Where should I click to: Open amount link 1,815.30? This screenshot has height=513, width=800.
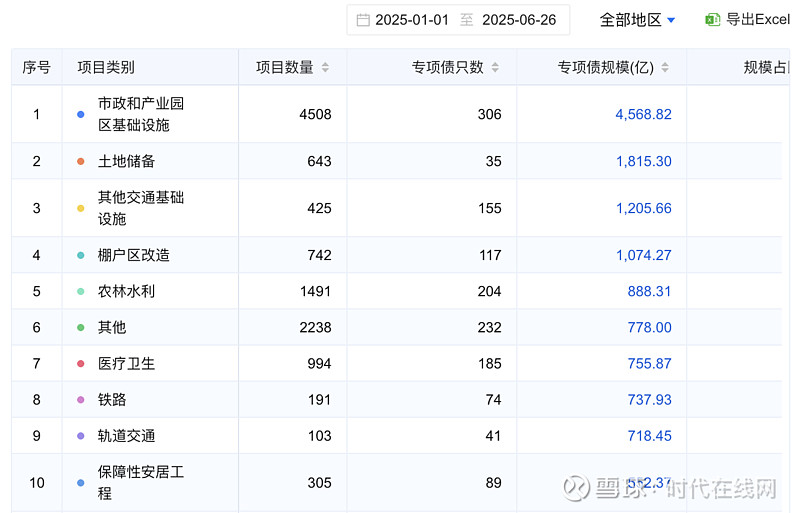click(644, 161)
